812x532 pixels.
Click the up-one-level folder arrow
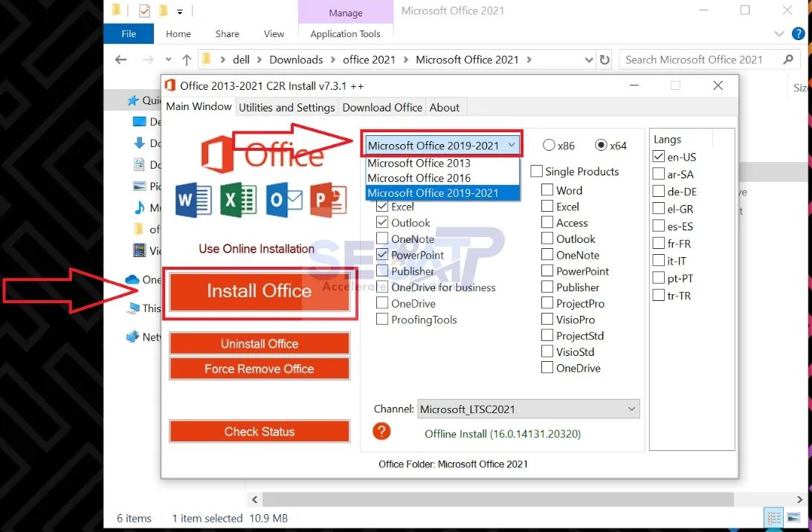coord(186,59)
